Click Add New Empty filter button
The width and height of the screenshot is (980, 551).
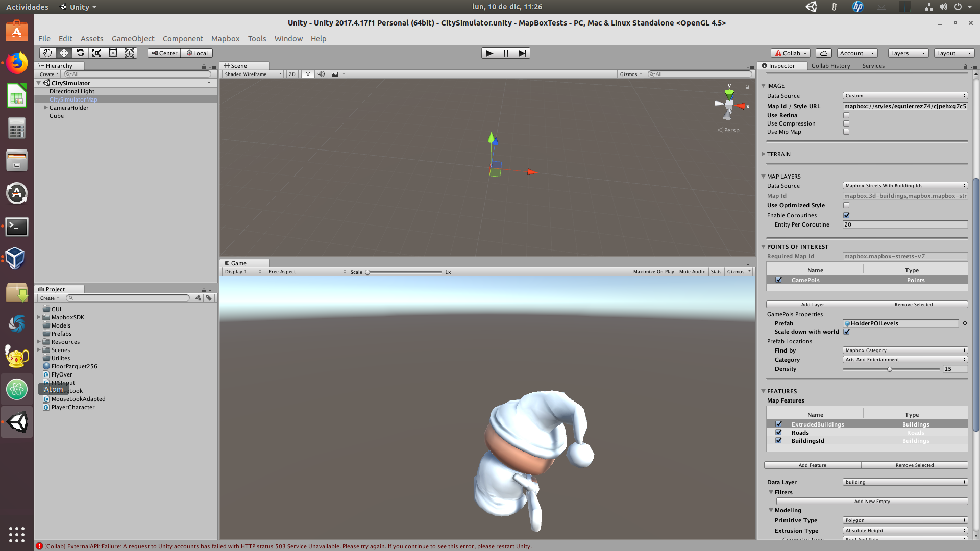click(872, 502)
